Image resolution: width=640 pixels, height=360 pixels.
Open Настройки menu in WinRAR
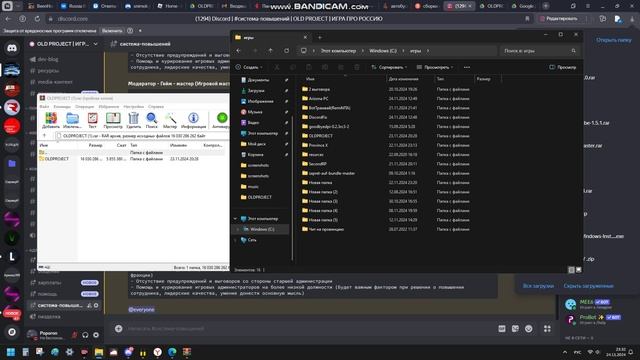(x=133, y=107)
